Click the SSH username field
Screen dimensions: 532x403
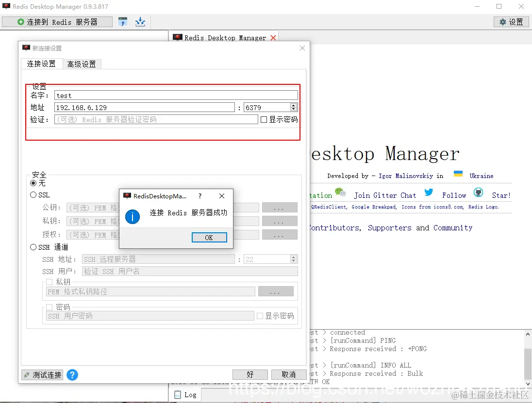190,271
